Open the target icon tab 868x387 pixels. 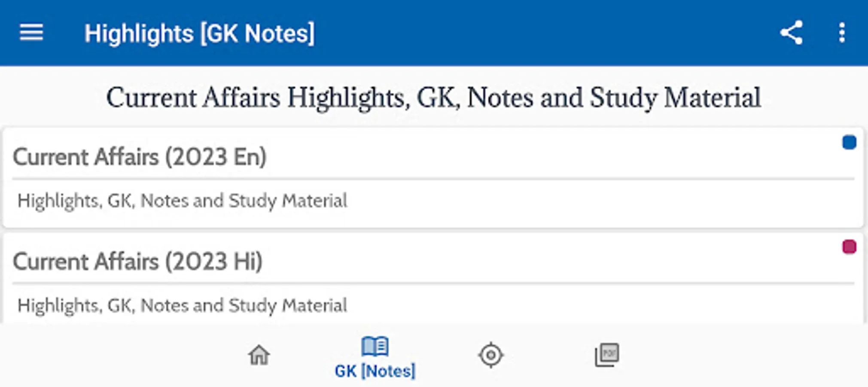(x=491, y=355)
